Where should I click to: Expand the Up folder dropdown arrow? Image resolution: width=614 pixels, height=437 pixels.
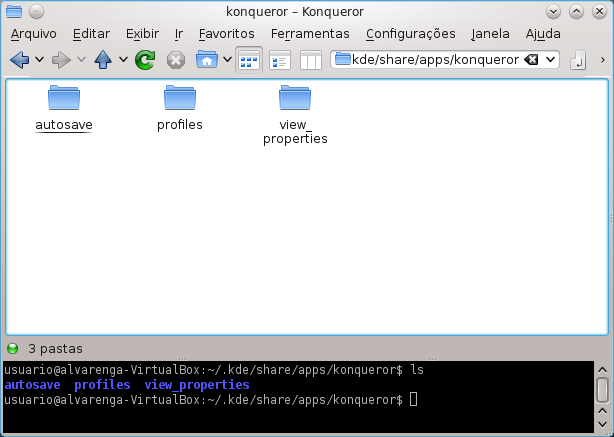[123, 60]
